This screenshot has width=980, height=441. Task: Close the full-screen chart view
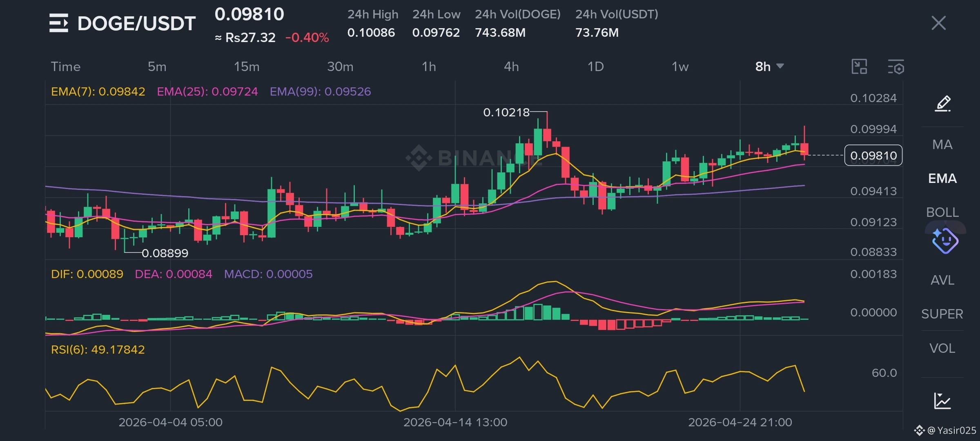(x=938, y=23)
